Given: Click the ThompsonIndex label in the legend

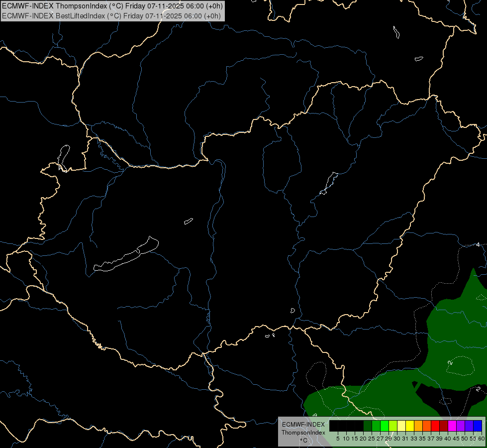Looking at the screenshot, I should point(303,433).
